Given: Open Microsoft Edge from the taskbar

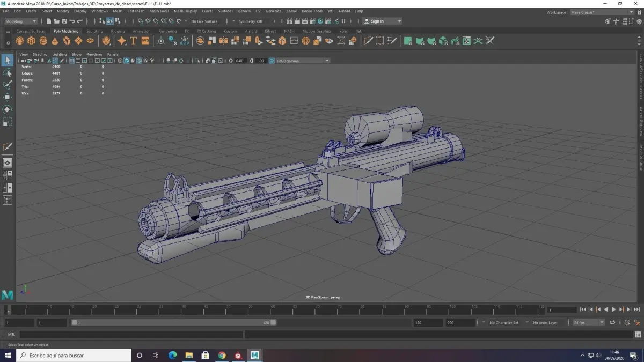Looking at the screenshot, I should [172, 355].
